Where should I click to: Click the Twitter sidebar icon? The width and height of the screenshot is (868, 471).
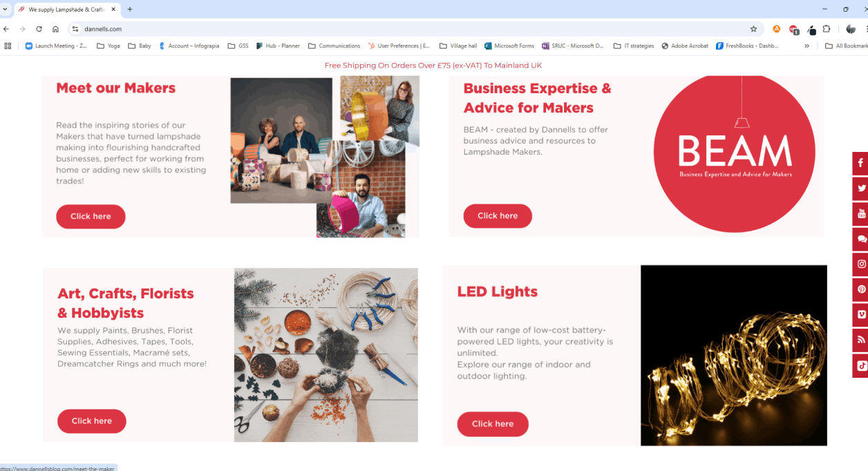pos(861,189)
